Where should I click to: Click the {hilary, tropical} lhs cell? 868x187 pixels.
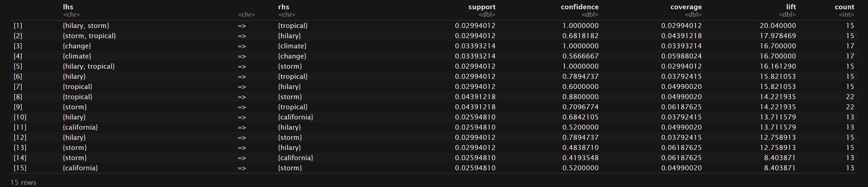click(89, 66)
